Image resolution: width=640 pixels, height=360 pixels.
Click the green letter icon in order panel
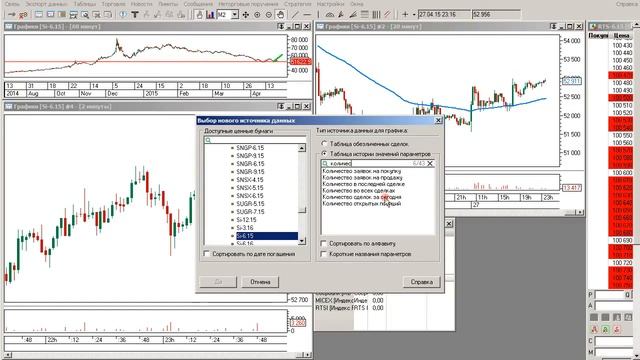pyautogui.click(x=605, y=329)
